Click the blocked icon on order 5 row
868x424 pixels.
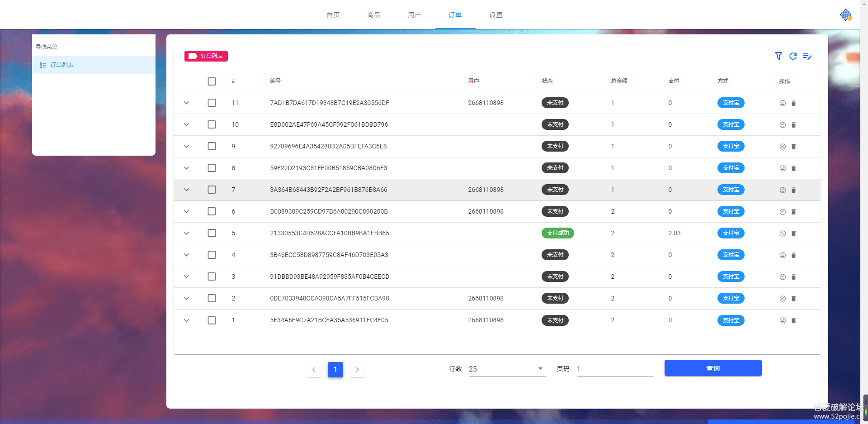(783, 233)
